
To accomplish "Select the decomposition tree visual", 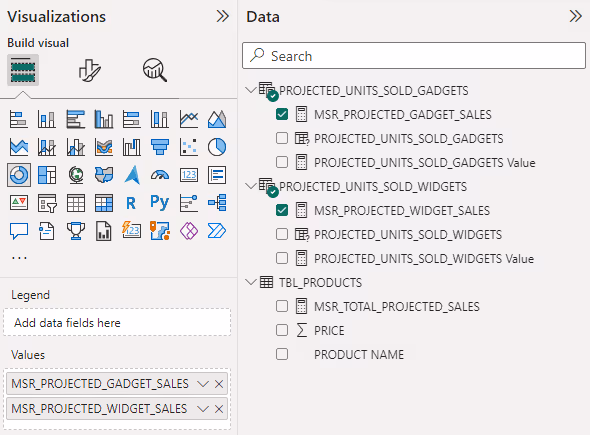I will [x=217, y=203].
